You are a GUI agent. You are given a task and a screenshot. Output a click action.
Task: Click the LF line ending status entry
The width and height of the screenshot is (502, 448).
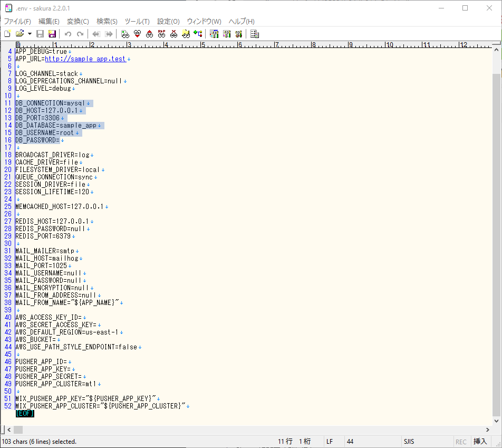[x=330, y=441]
